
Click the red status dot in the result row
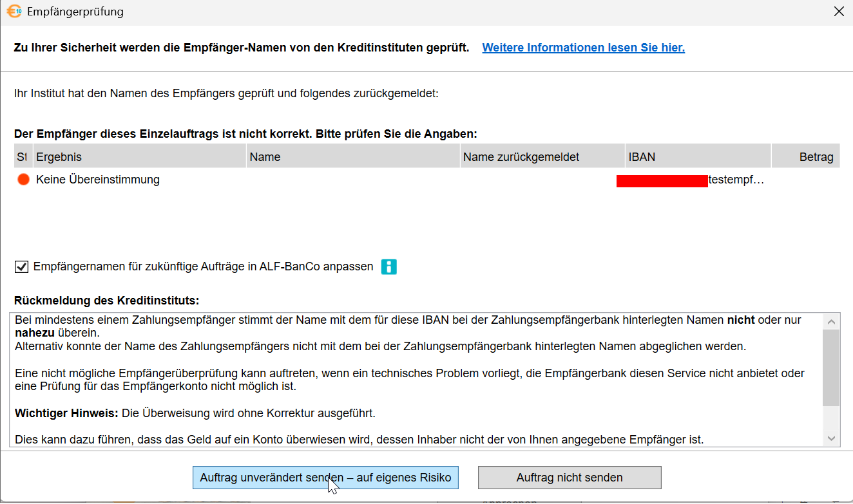click(x=24, y=180)
